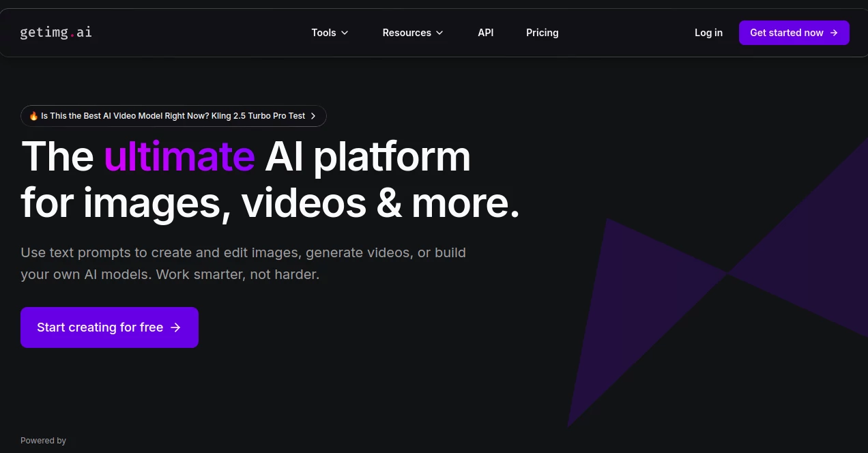Image resolution: width=868 pixels, height=453 pixels.
Task: Click the fire emoji in the announcement banner
Action: [x=33, y=115]
